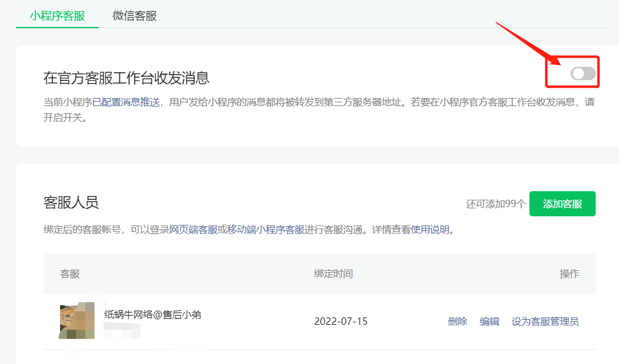The image size is (619, 364).
Task: Enable the official customer service workbench toggle
Action: [583, 73]
